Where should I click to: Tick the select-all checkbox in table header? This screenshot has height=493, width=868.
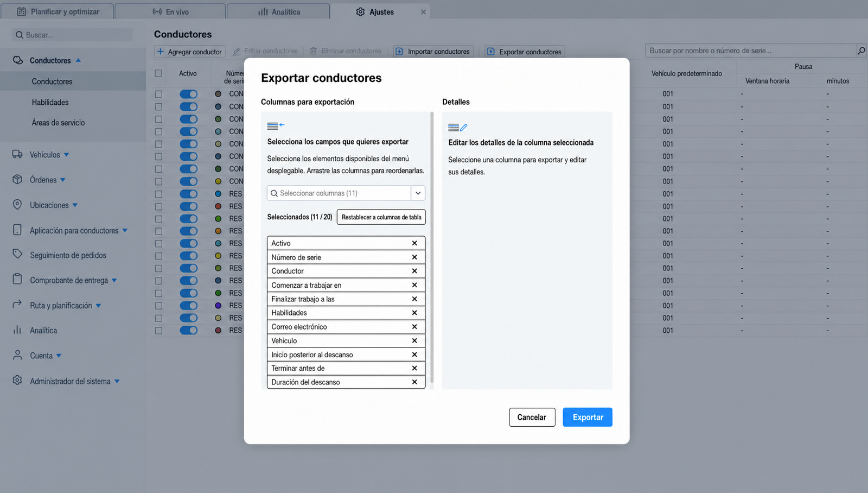tap(158, 73)
